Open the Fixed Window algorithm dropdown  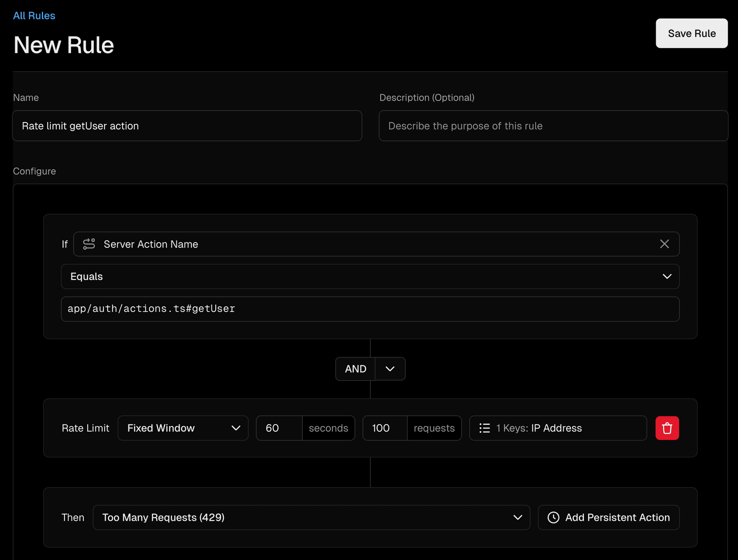tap(183, 428)
